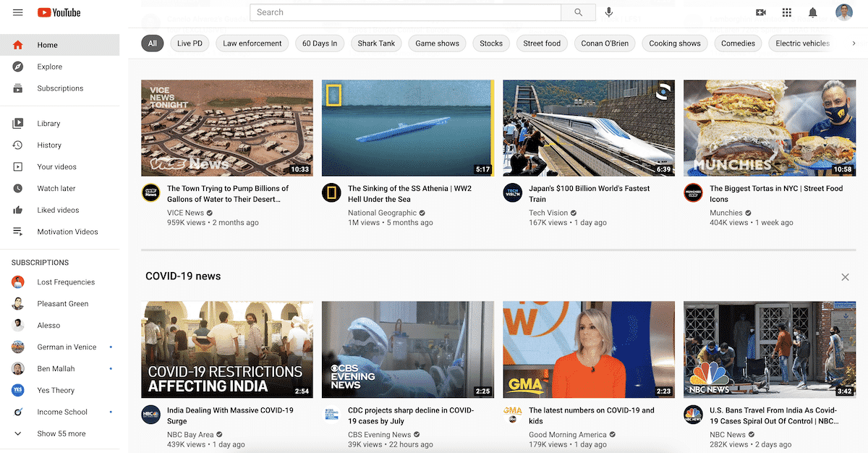Open title 'CDC projects sharp decline in COVID-19'

click(x=411, y=415)
